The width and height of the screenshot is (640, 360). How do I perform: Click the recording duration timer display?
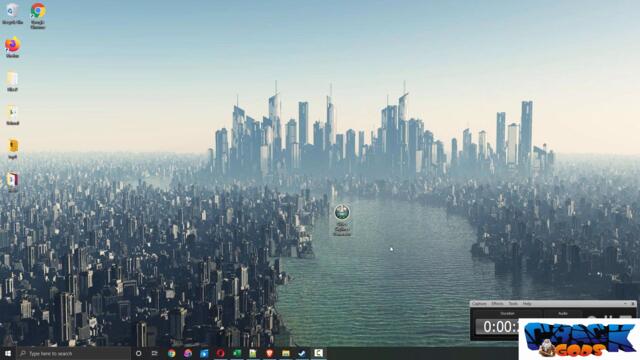point(498,327)
